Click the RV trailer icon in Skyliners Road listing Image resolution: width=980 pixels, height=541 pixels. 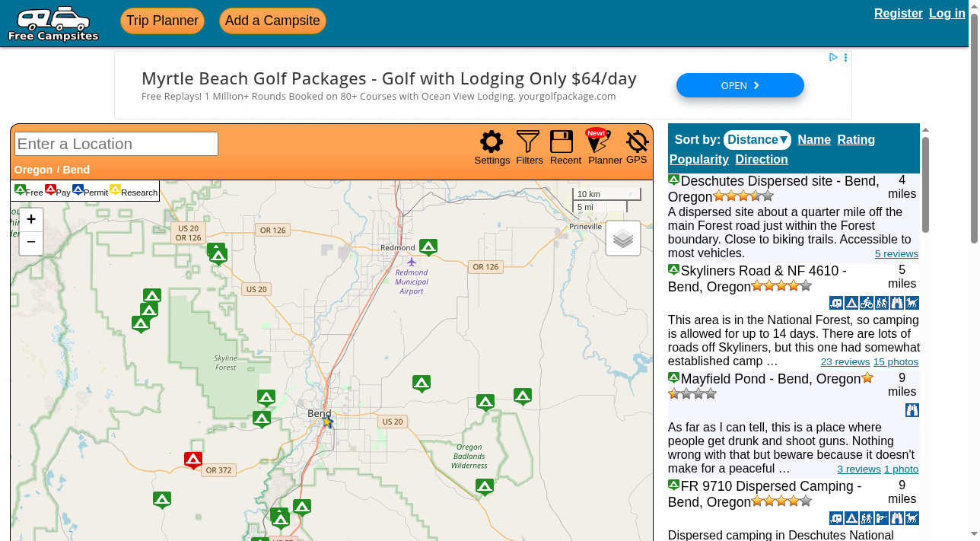click(x=836, y=303)
